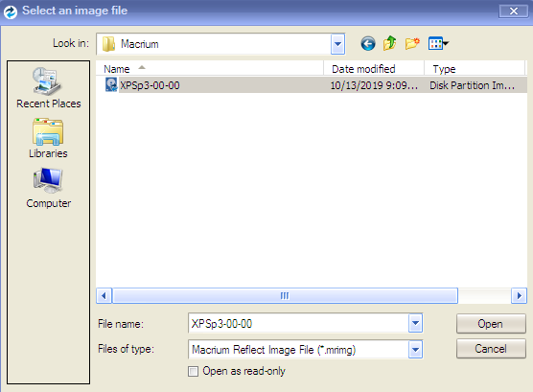Click the Cancel button

(491, 349)
